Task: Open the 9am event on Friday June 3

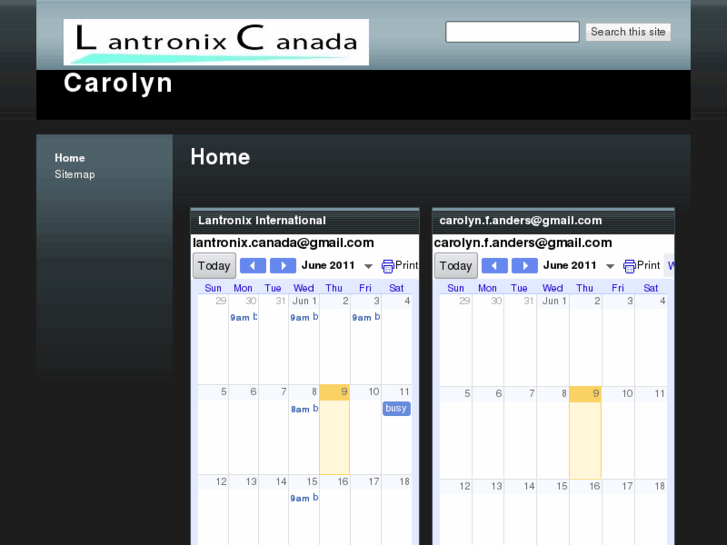Action: (366, 317)
